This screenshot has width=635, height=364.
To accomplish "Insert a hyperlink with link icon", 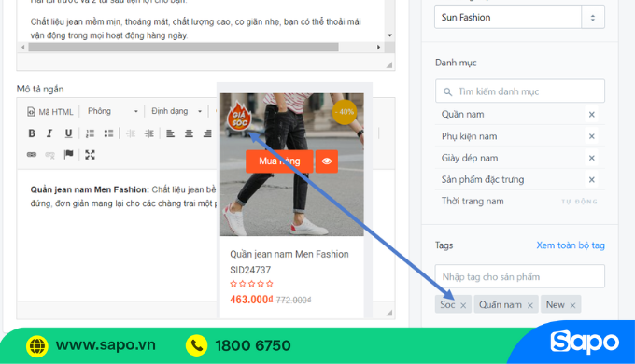I will 32,155.
